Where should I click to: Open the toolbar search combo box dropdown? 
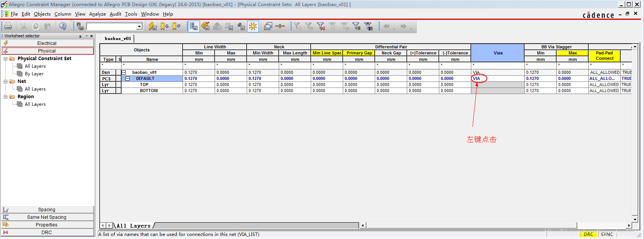click(x=140, y=27)
